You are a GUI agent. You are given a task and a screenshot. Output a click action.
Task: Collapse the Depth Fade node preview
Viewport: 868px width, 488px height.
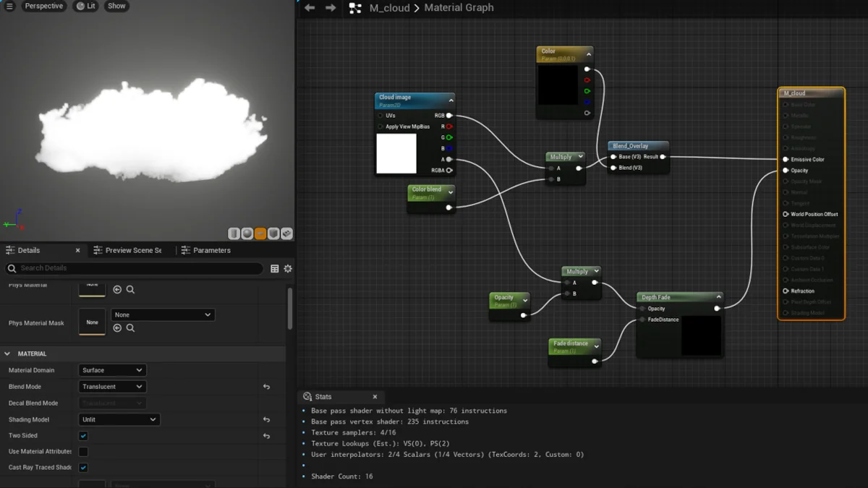718,297
